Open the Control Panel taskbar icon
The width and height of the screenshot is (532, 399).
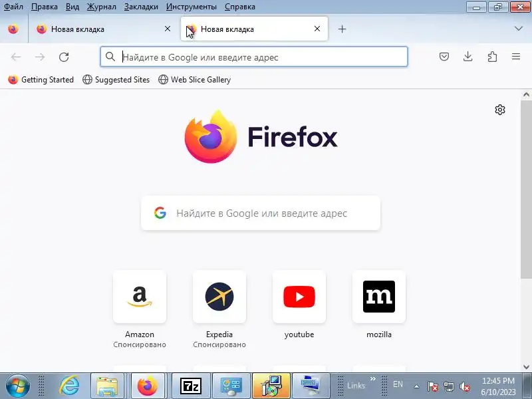[231, 386]
